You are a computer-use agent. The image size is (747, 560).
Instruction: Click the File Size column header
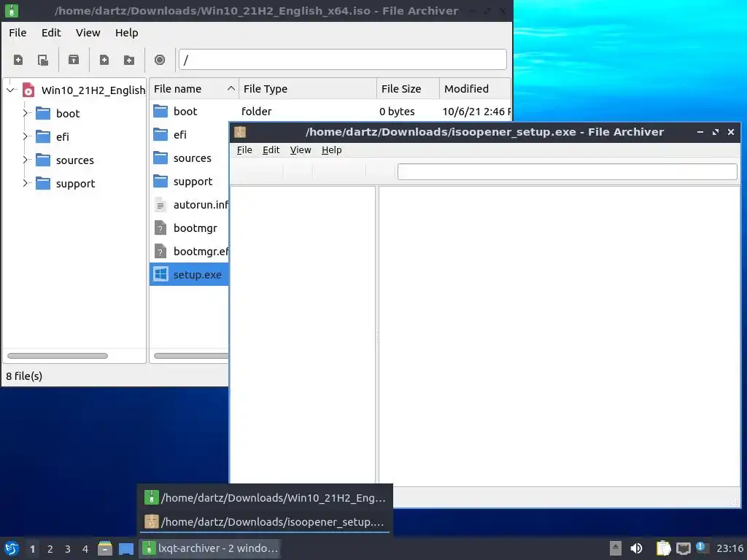click(408, 88)
